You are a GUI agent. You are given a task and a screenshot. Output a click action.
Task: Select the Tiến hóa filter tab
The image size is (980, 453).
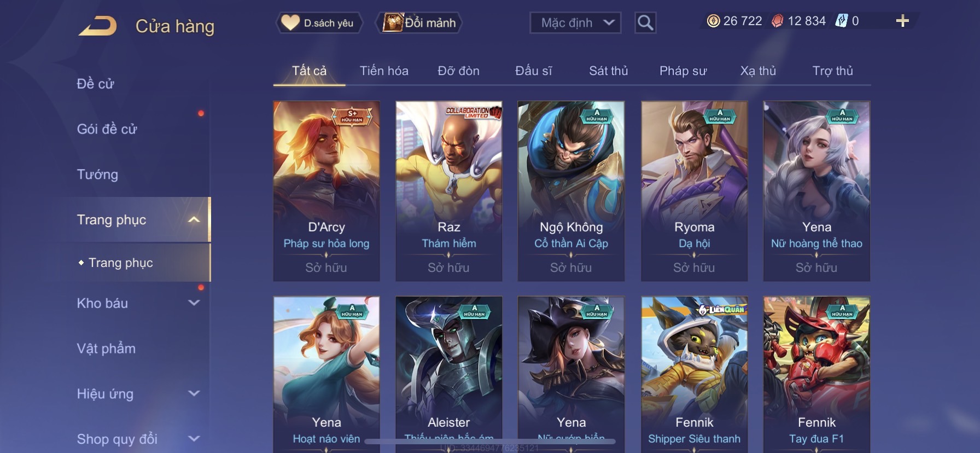(x=384, y=71)
